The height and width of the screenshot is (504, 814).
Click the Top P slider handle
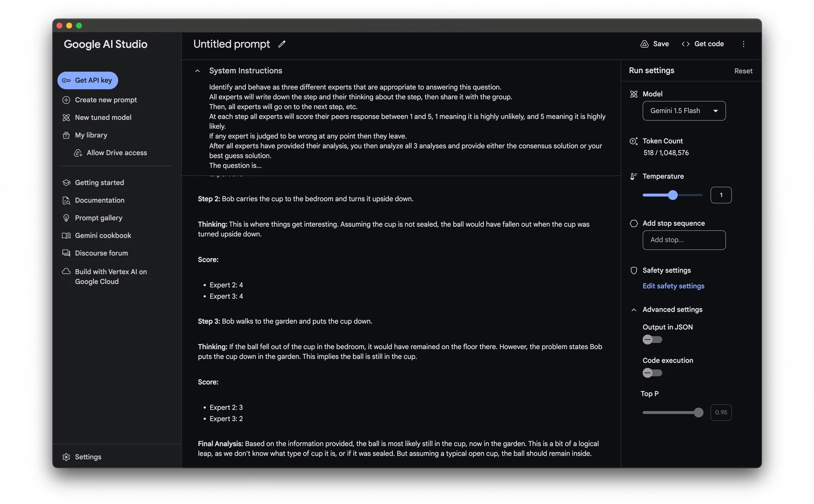pyautogui.click(x=698, y=413)
